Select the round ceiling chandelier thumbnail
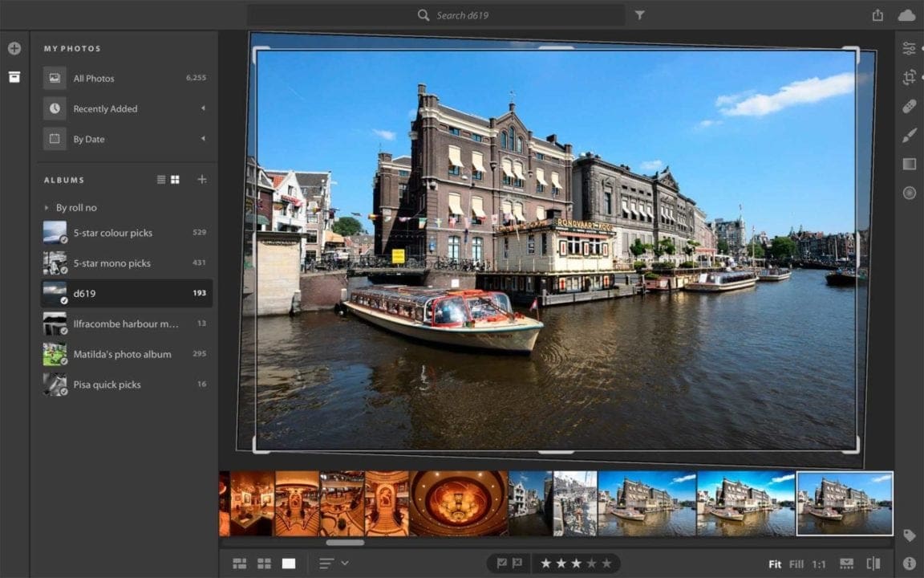Screen dimensions: 924x578 pos(459,503)
